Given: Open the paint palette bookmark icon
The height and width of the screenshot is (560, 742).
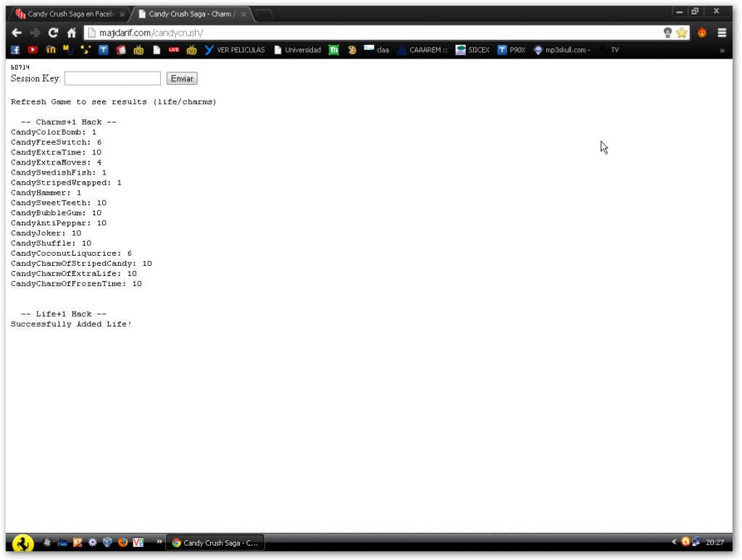Looking at the screenshot, I should pos(351,50).
